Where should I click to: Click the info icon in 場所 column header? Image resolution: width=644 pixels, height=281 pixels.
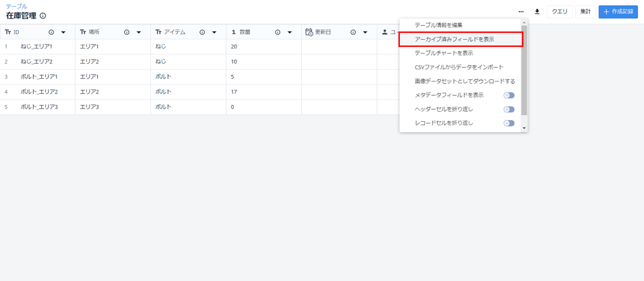[x=127, y=32]
